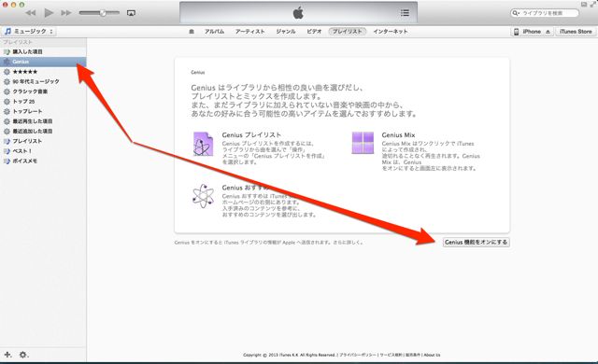Open the gear actions menu at the bottom of the sidebar

23,355
